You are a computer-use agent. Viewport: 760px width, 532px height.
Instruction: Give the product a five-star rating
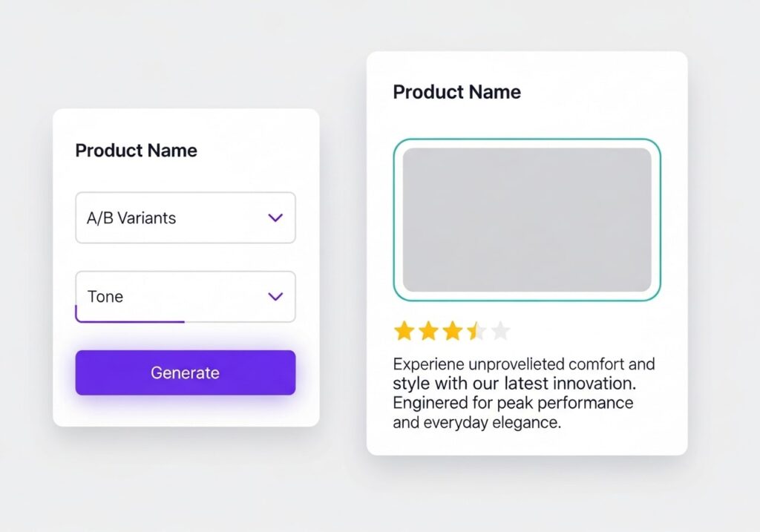coord(499,331)
